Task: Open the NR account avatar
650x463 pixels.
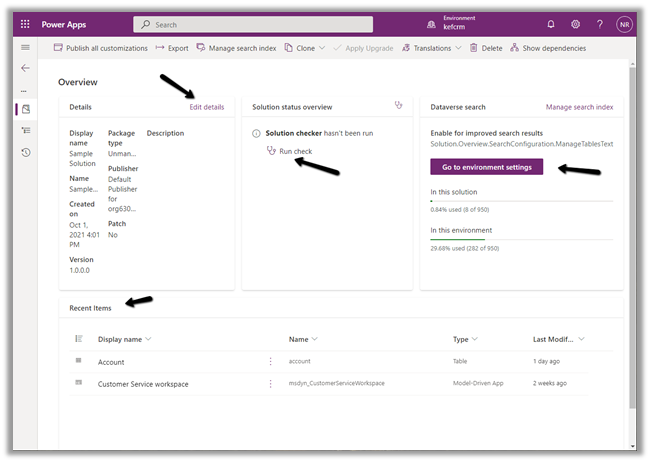Action: pyautogui.click(x=624, y=24)
